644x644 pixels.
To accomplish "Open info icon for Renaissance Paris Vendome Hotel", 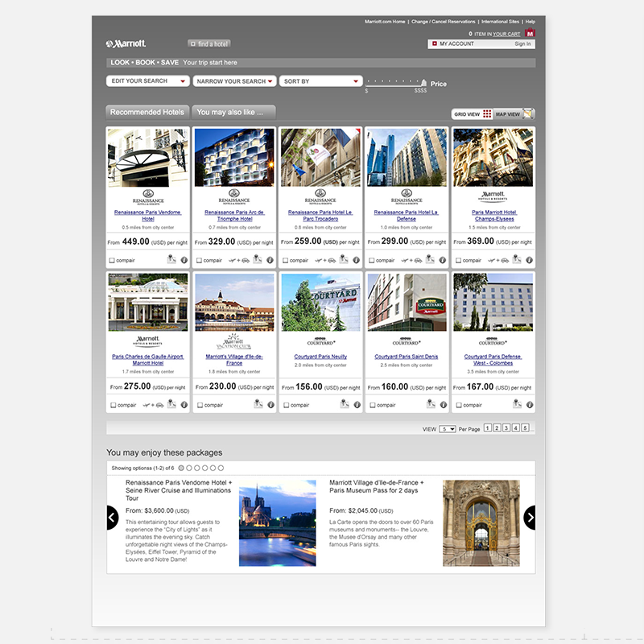I will tap(184, 260).
